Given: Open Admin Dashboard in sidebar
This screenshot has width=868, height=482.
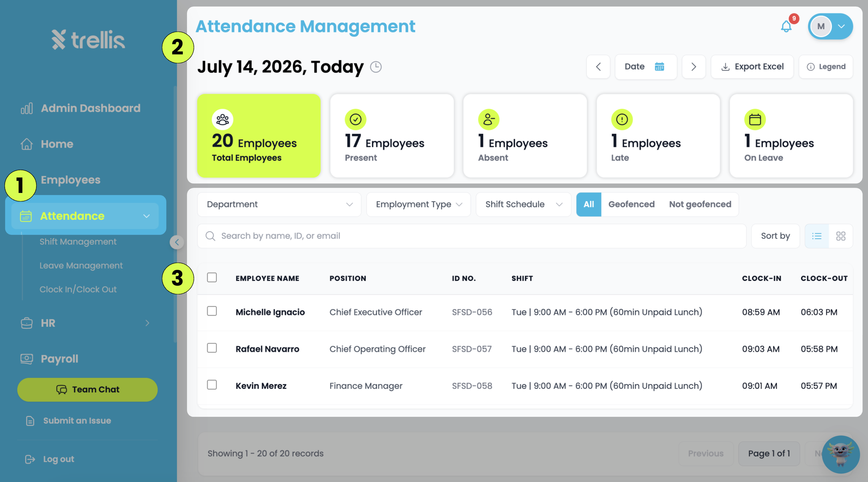Looking at the screenshot, I should (81, 108).
